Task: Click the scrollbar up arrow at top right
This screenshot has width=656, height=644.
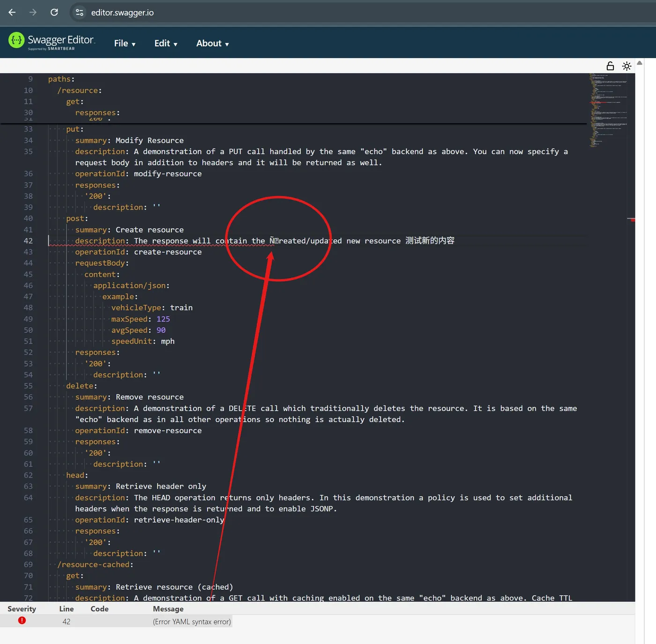Action: (640, 63)
